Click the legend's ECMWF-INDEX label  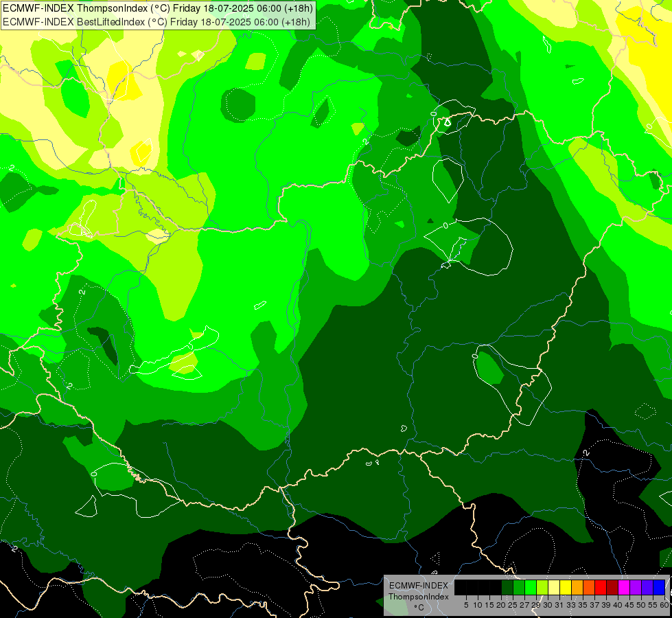(419, 586)
